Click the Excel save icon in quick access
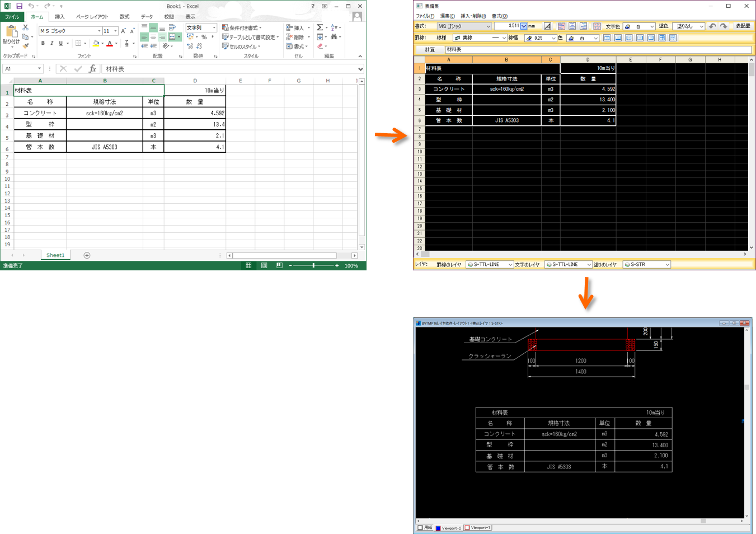756x534 pixels. point(19,6)
